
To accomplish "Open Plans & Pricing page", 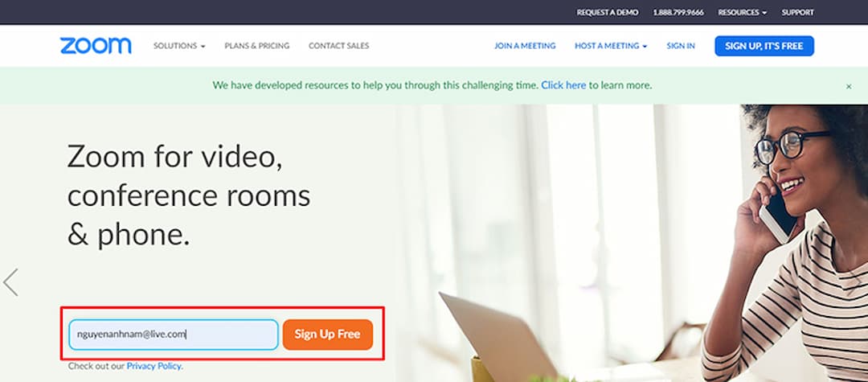I will click(x=257, y=46).
